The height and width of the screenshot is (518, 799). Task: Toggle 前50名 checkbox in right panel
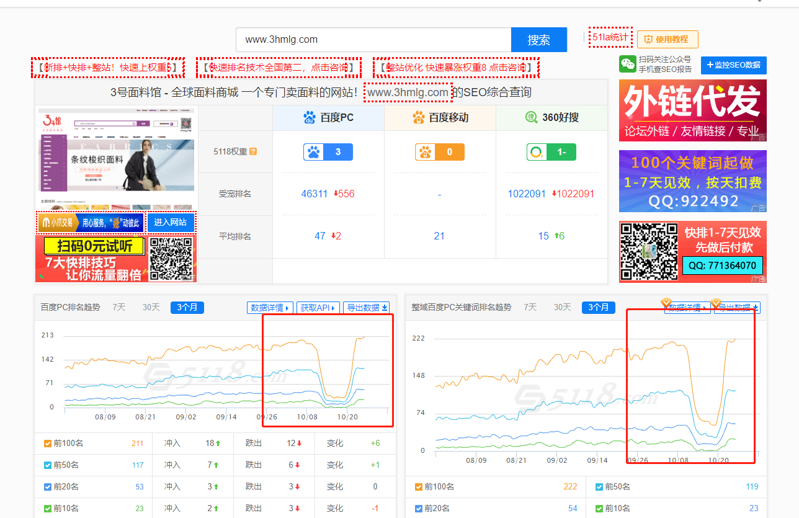tap(599, 487)
